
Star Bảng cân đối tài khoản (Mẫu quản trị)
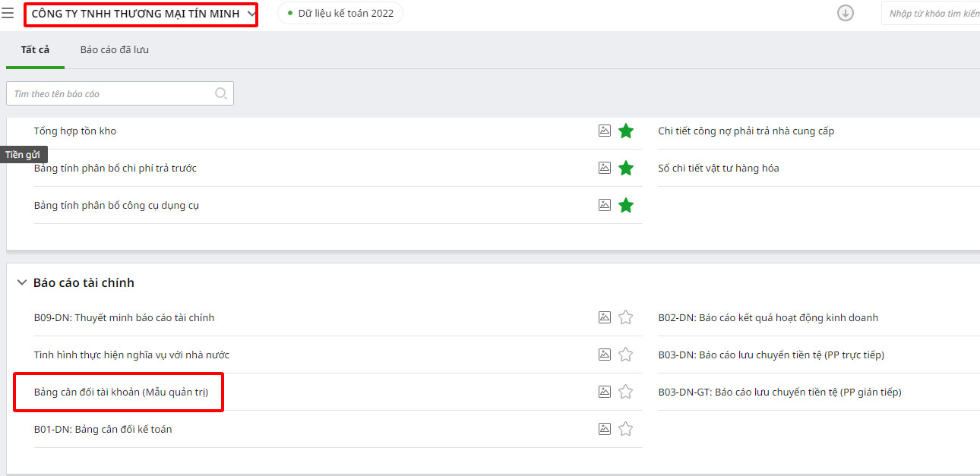[626, 392]
